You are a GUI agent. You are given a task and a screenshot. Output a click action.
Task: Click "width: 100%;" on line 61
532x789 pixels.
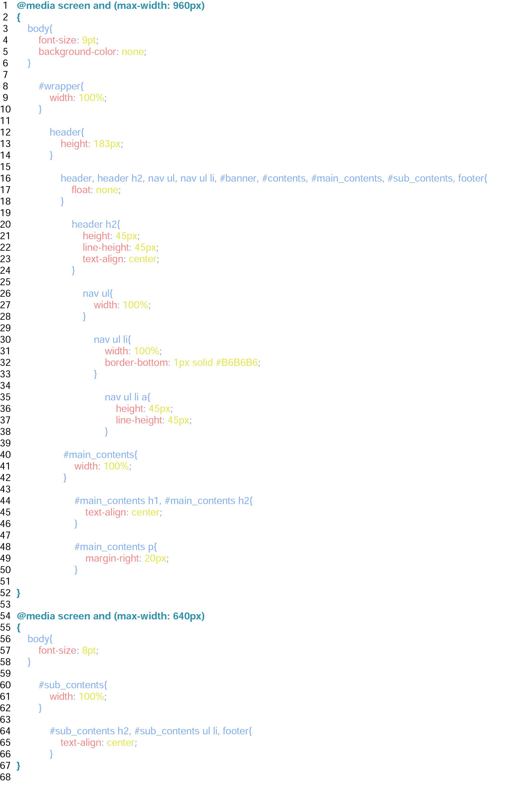[78, 697]
